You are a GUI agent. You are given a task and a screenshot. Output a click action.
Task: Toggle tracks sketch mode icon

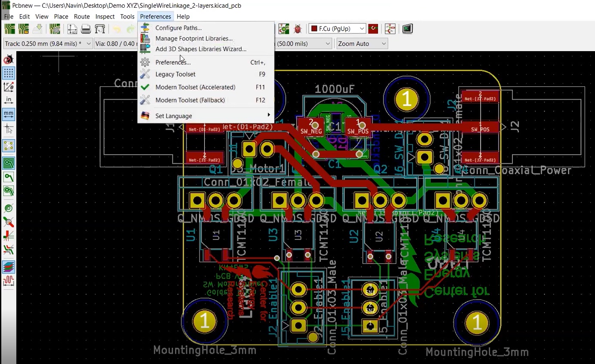click(9, 236)
